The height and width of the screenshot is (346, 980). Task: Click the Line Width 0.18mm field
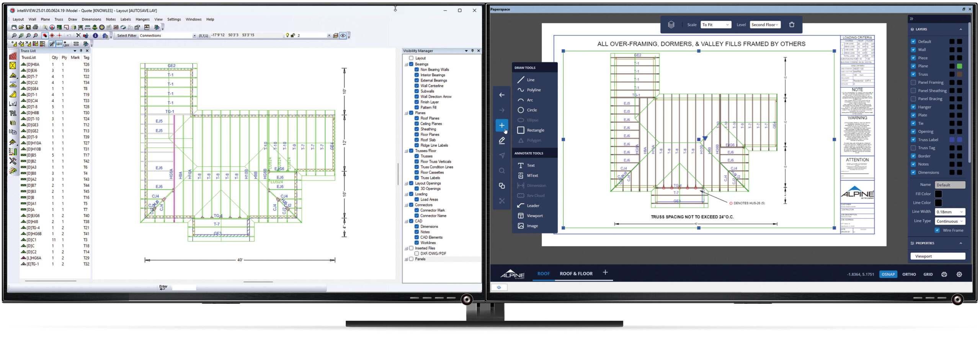(950, 212)
